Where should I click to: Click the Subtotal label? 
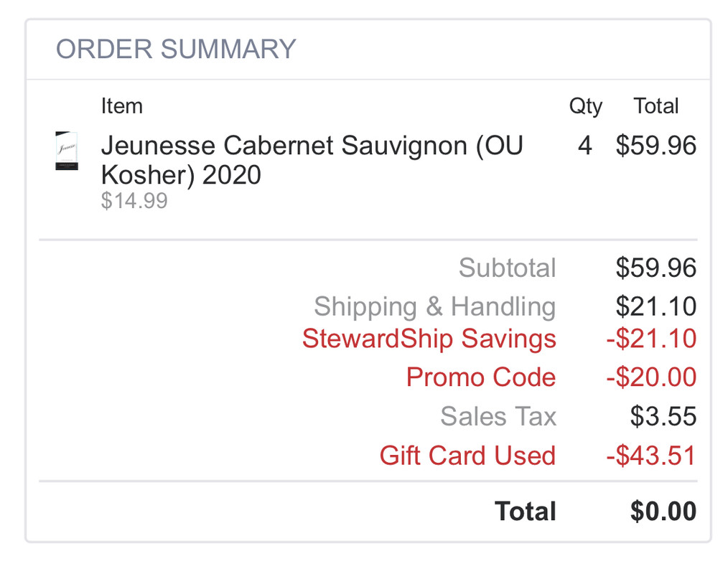pyautogui.click(x=507, y=268)
